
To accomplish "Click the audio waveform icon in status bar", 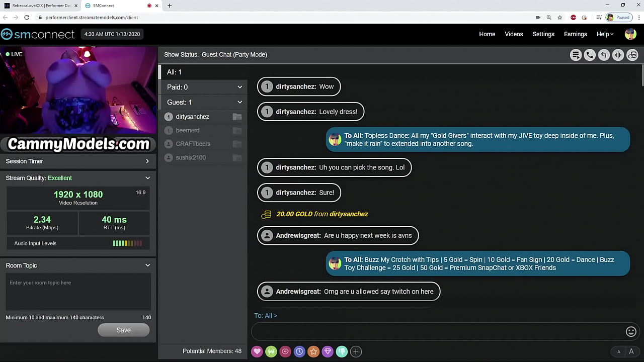I will (x=618, y=55).
